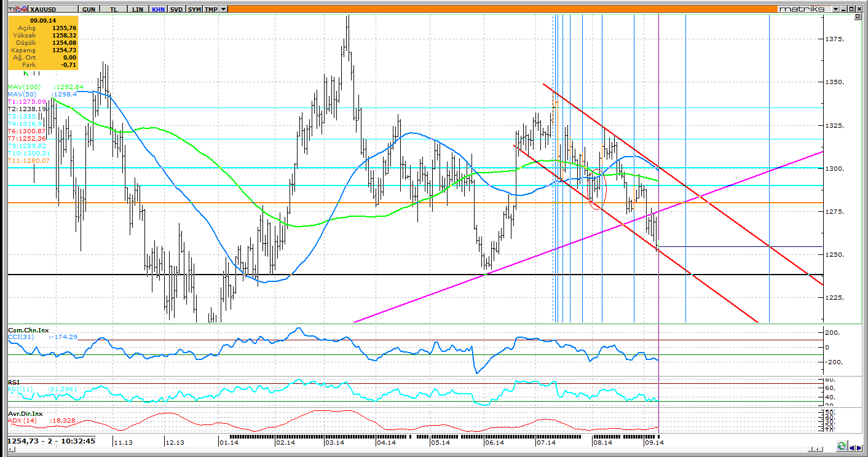This screenshot has height=457, width=868.
Task: Click the T11:1280.07 trend label
Action: (28, 160)
